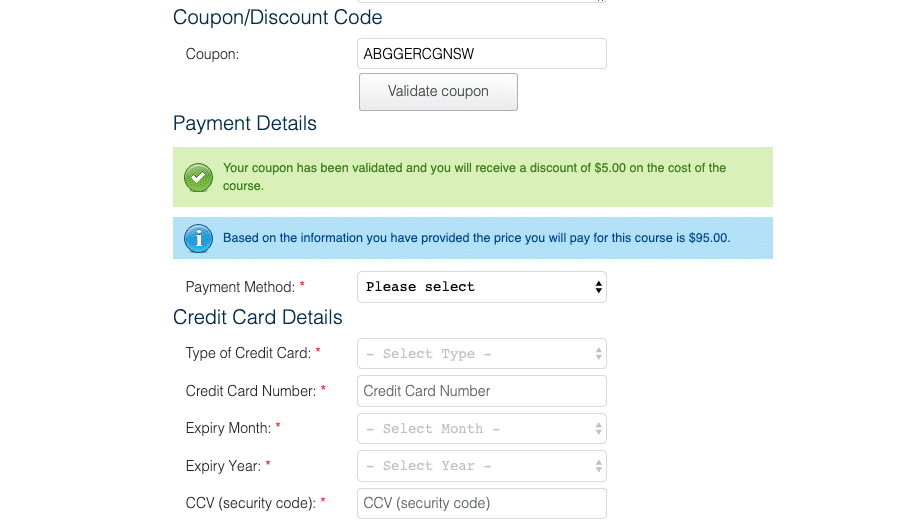Click the Payment Method label
909x522 pixels.
240,287
